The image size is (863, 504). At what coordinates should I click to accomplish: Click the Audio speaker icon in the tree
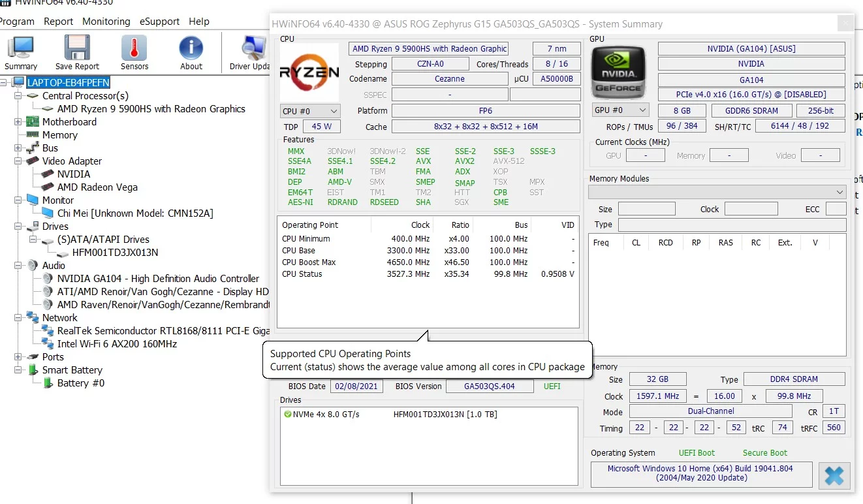pos(32,266)
